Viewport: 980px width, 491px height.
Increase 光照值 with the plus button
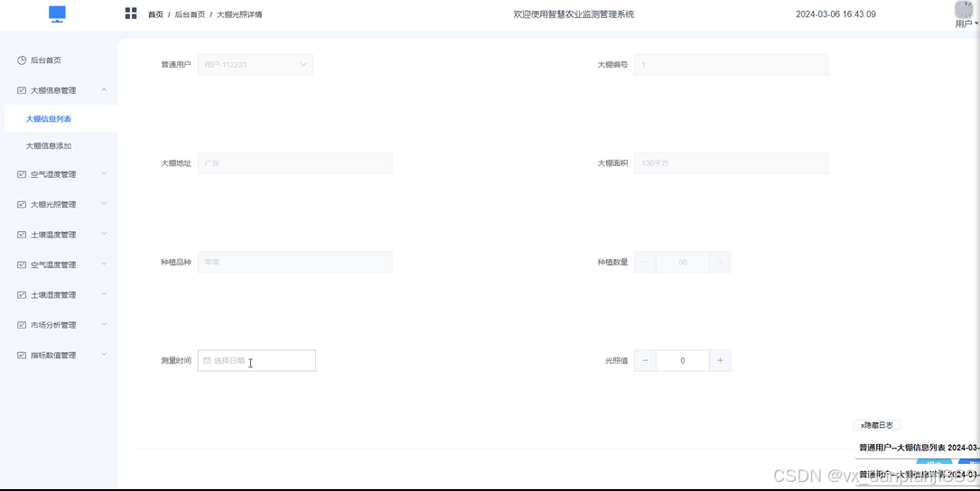(x=720, y=360)
